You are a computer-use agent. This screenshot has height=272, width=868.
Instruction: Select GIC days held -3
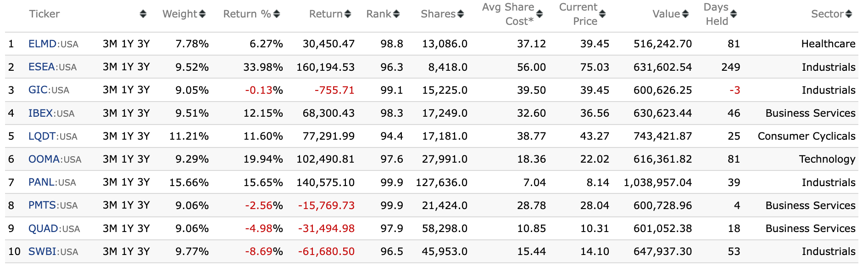(x=734, y=90)
